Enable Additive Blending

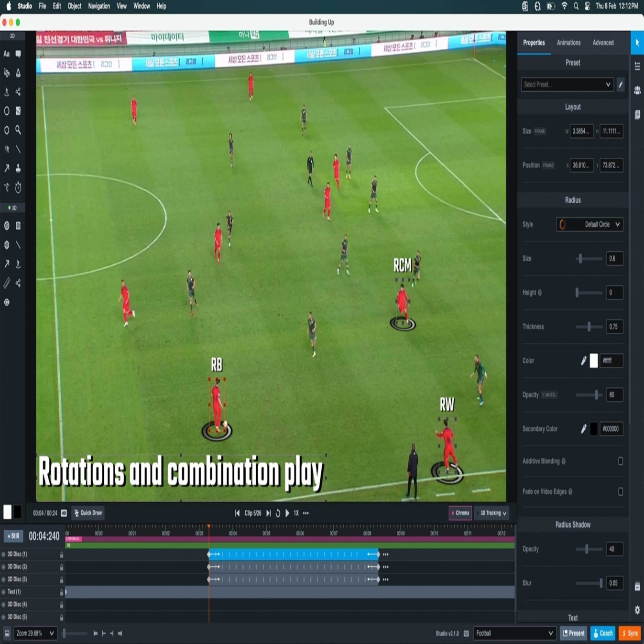(621, 461)
